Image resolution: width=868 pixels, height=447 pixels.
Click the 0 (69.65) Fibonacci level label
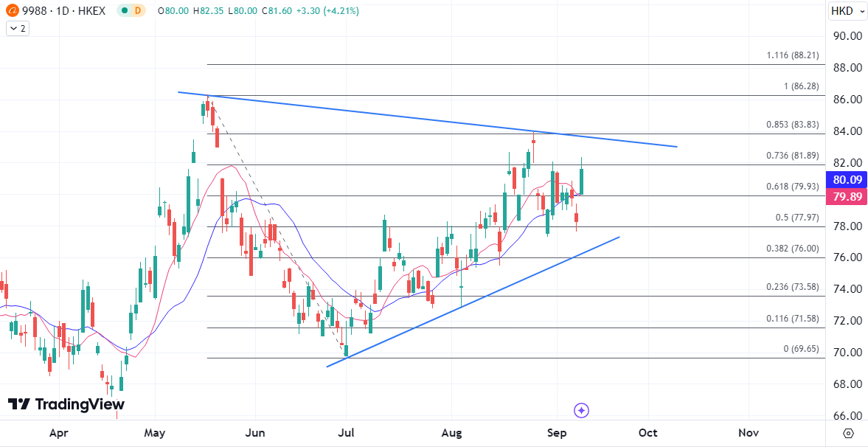tap(802, 349)
